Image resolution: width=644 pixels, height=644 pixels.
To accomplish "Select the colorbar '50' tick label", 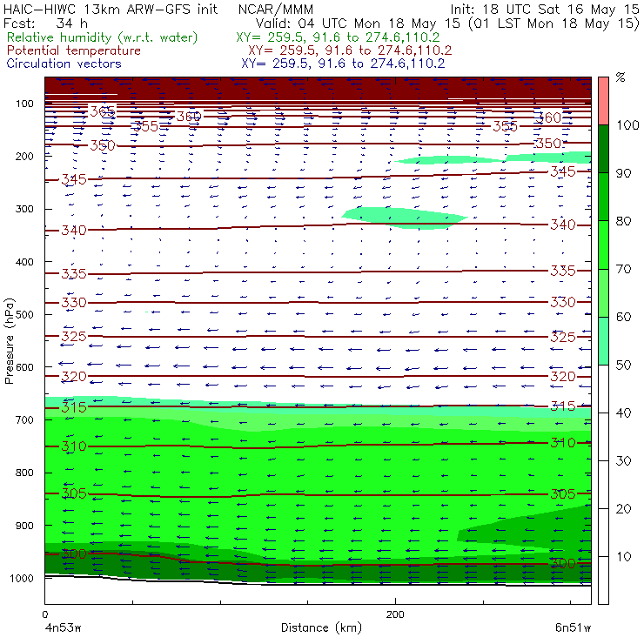I will click(x=623, y=366).
